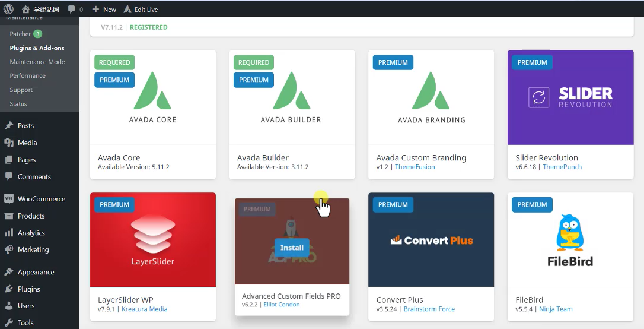Open the Media library icon in sidebar
This screenshot has width=644, height=329.
[x=9, y=143]
